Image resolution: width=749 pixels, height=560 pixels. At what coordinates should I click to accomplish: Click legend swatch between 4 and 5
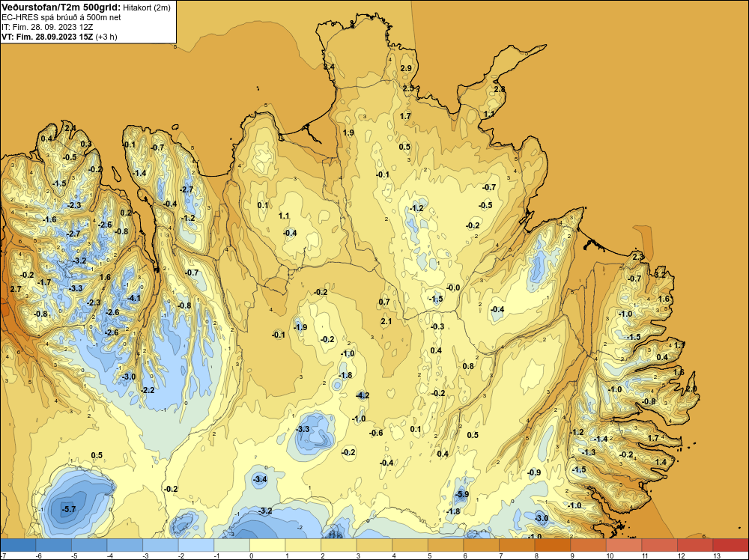tap(410, 545)
